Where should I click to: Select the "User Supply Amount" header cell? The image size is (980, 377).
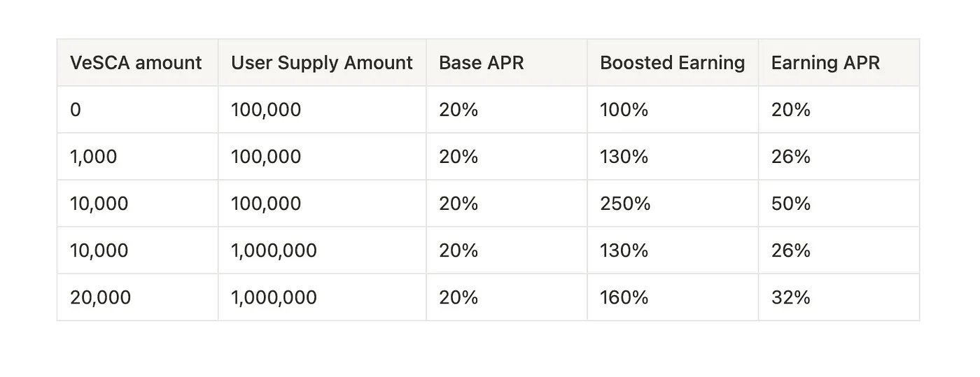321,63
